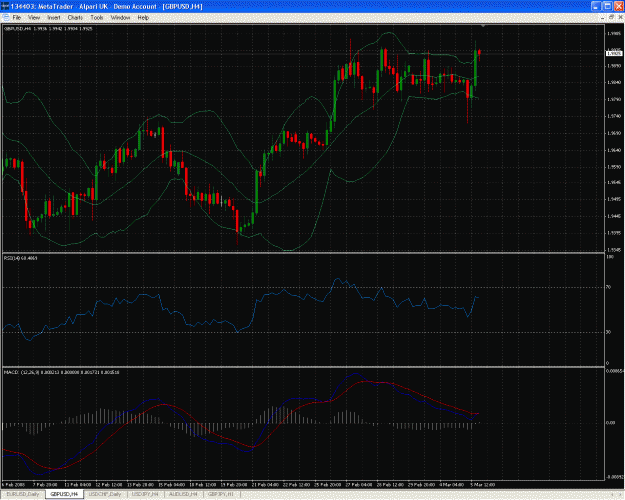The height and width of the screenshot is (500, 625).
Task: Open the Window menu
Action: click(120, 18)
